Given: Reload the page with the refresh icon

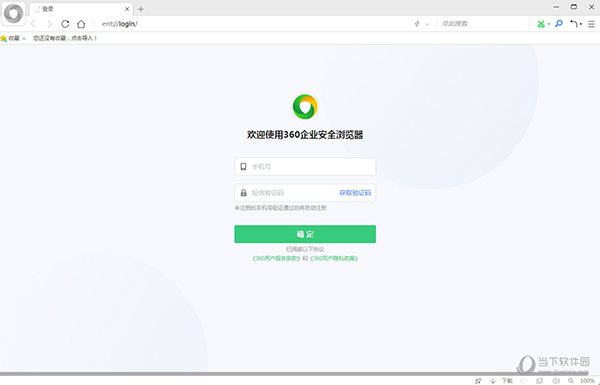Looking at the screenshot, I should [x=65, y=24].
